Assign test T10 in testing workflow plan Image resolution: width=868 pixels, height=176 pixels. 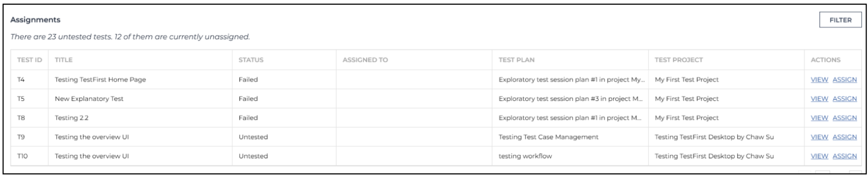coord(845,156)
